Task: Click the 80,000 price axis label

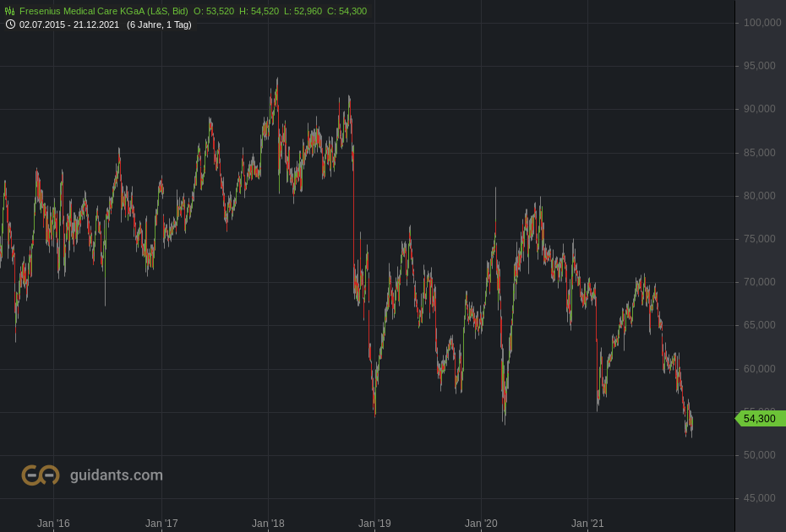Action: pos(760,196)
